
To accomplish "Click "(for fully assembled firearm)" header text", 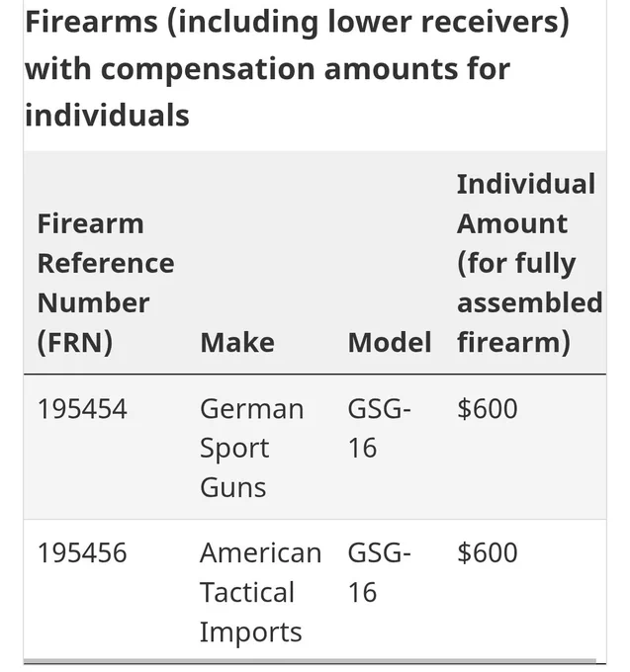I will click(530, 302).
